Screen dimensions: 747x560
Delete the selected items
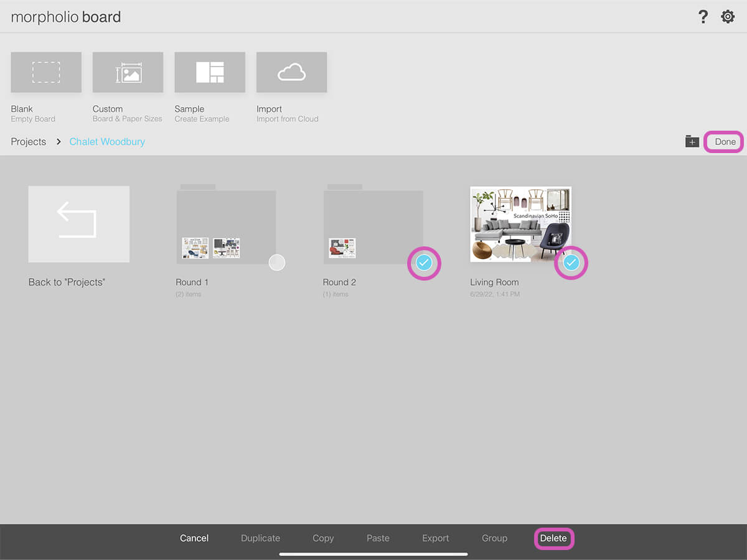click(553, 538)
